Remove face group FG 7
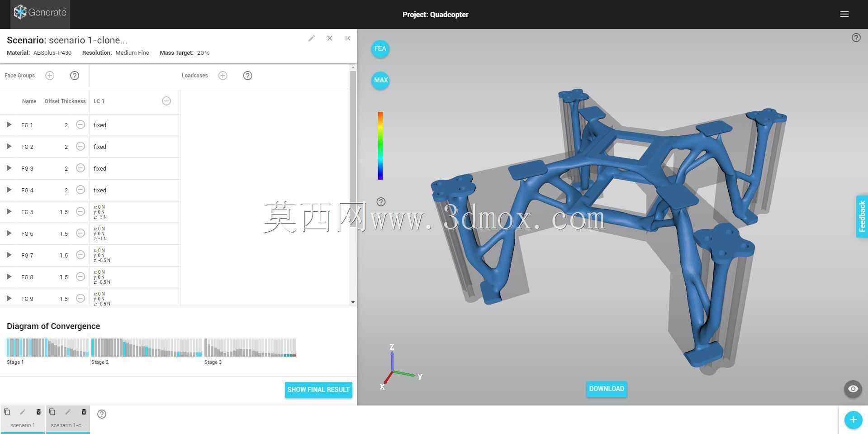868x434 pixels. [x=81, y=255]
